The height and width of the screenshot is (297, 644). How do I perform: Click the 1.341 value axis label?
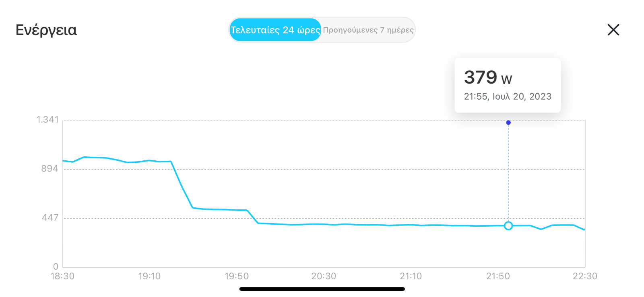pos(47,120)
